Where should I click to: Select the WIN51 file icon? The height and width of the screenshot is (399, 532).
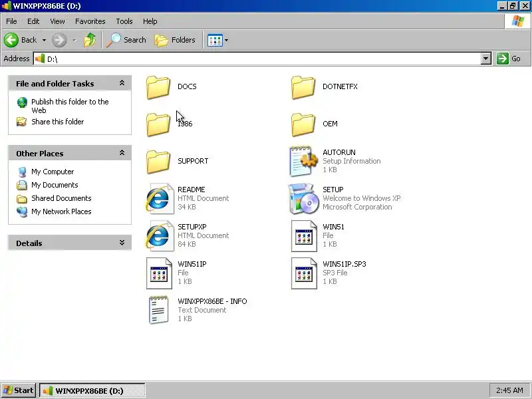click(304, 236)
